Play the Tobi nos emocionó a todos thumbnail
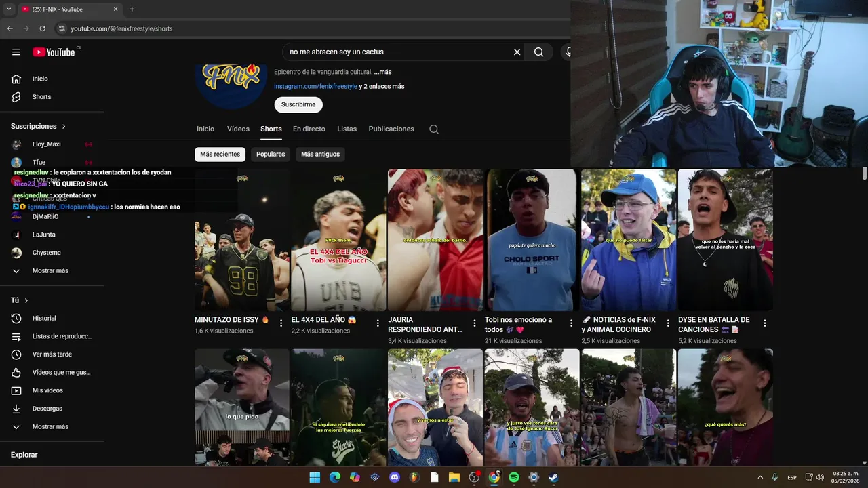Image resolution: width=868 pixels, height=488 pixels. 532,240
